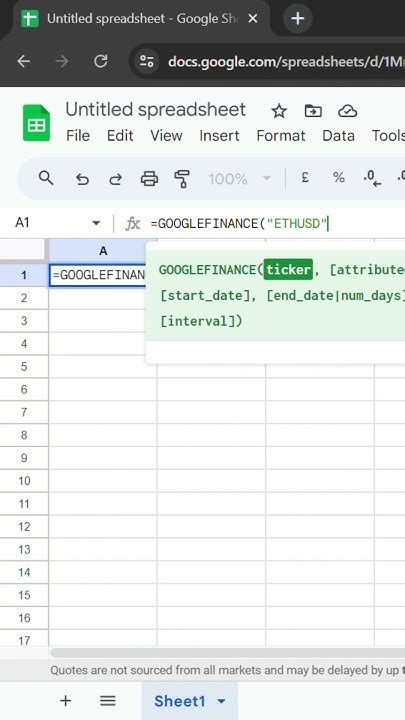Image resolution: width=405 pixels, height=720 pixels.
Task: Activate the paint format tool
Action: [182, 179]
